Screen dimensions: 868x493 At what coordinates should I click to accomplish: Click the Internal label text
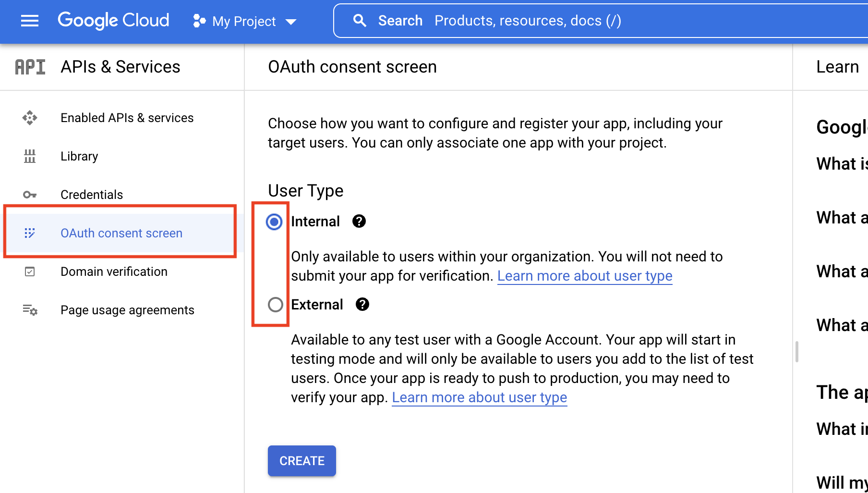pyautogui.click(x=315, y=222)
